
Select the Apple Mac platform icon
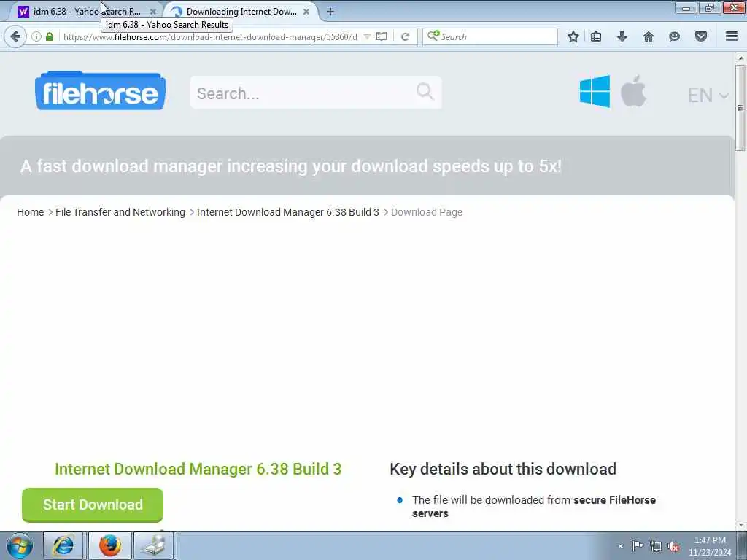point(633,90)
